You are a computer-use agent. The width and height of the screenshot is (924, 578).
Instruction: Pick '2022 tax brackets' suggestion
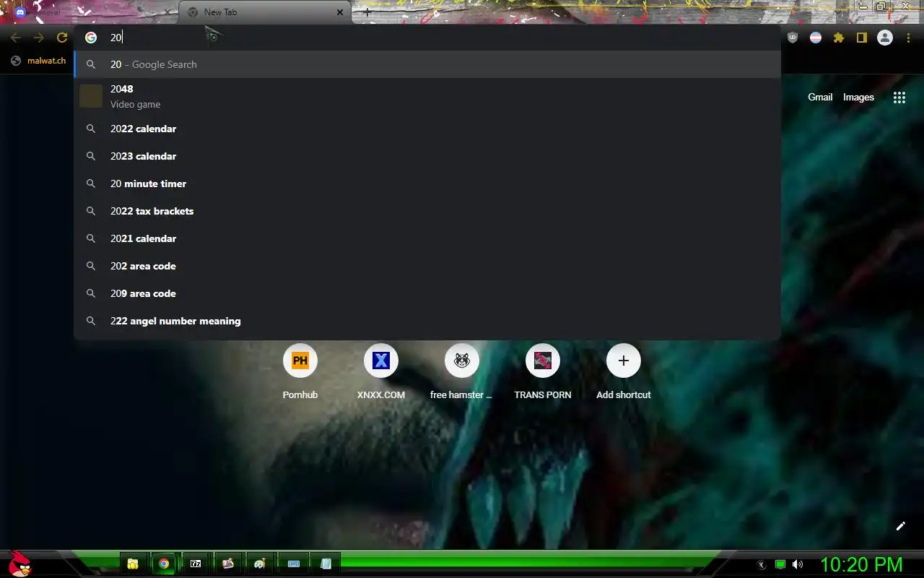tap(427, 211)
